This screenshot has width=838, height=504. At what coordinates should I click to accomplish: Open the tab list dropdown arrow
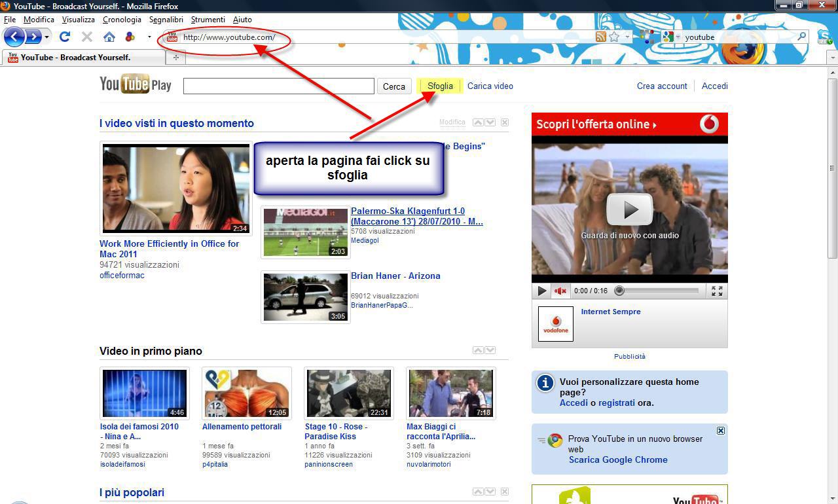[x=833, y=58]
